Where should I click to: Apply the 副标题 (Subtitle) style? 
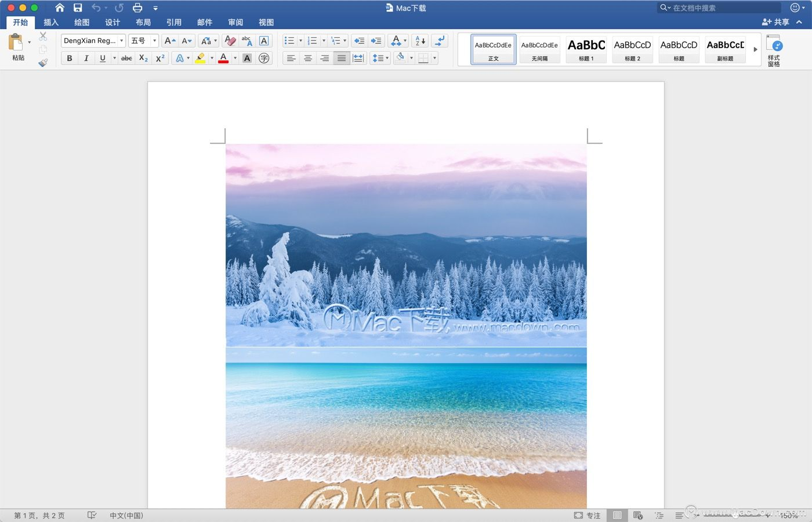click(725, 49)
